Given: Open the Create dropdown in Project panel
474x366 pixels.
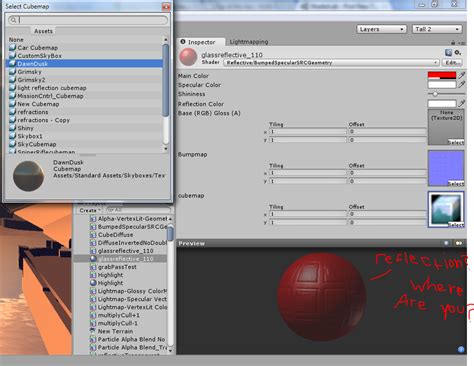Looking at the screenshot, I should [x=90, y=210].
